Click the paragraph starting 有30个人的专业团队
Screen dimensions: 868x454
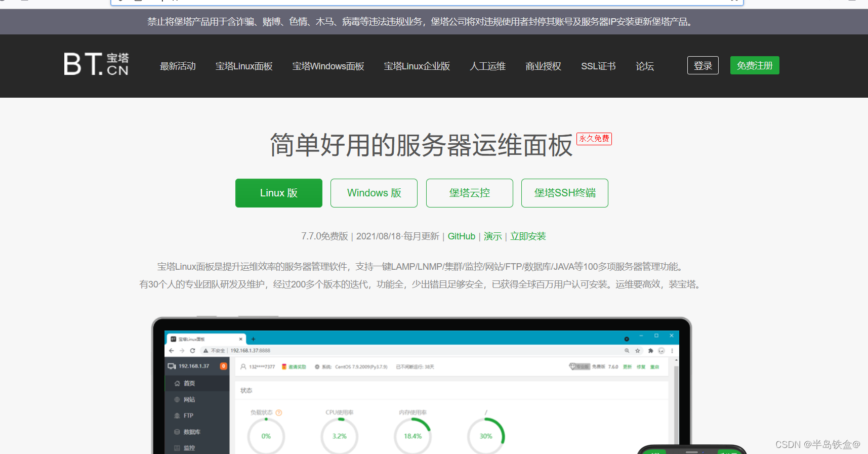pos(421,284)
